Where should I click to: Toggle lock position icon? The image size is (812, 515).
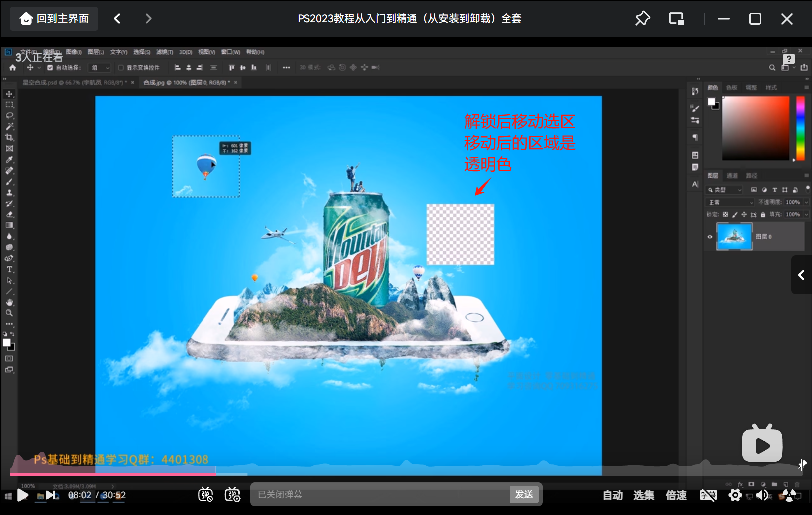click(744, 215)
